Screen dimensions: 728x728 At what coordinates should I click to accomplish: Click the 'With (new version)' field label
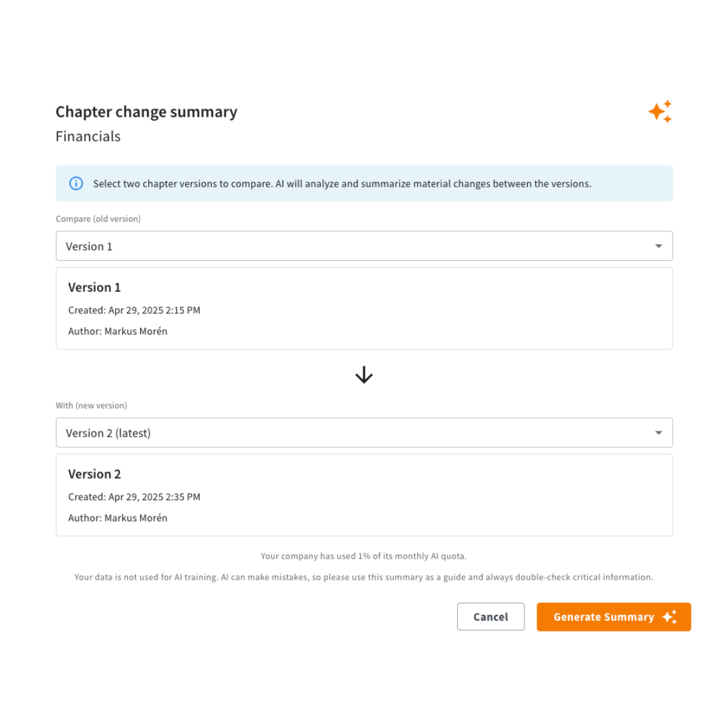[x=92, y=405]
